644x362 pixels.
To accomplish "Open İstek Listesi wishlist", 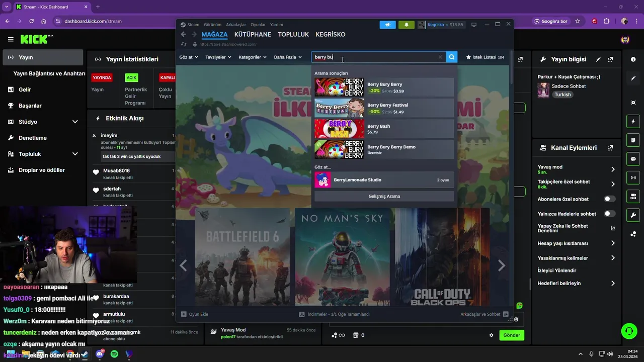I will pos(485,57).
